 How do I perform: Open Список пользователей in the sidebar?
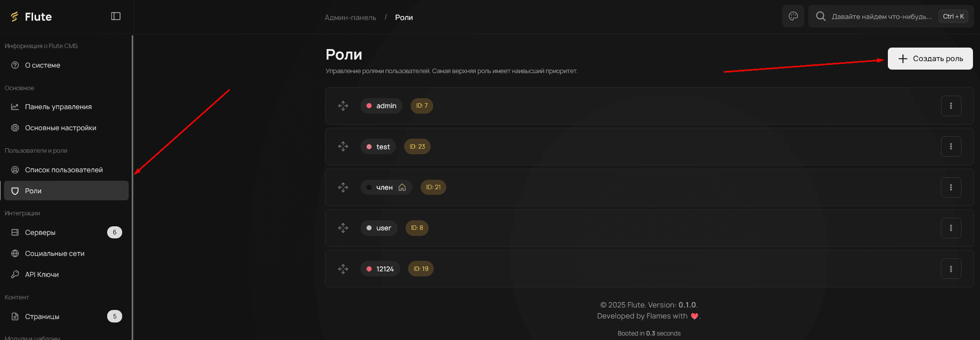point(64,170)
